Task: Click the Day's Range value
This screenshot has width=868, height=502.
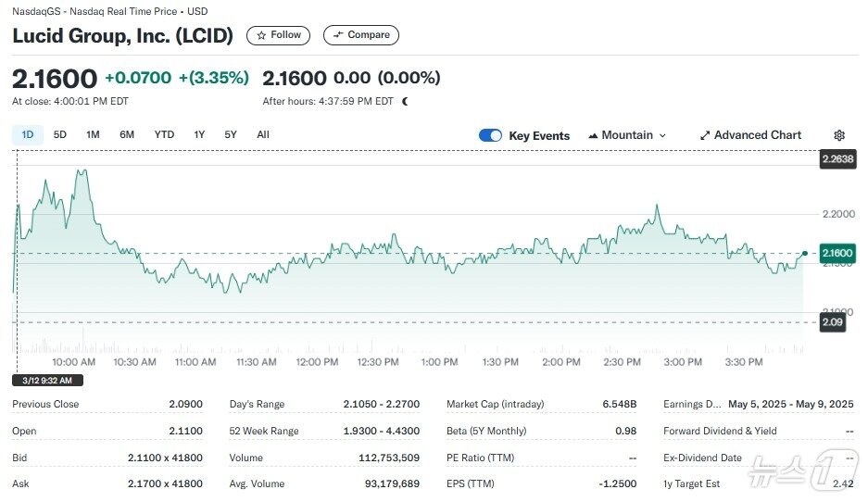Action: pos(382,404)
